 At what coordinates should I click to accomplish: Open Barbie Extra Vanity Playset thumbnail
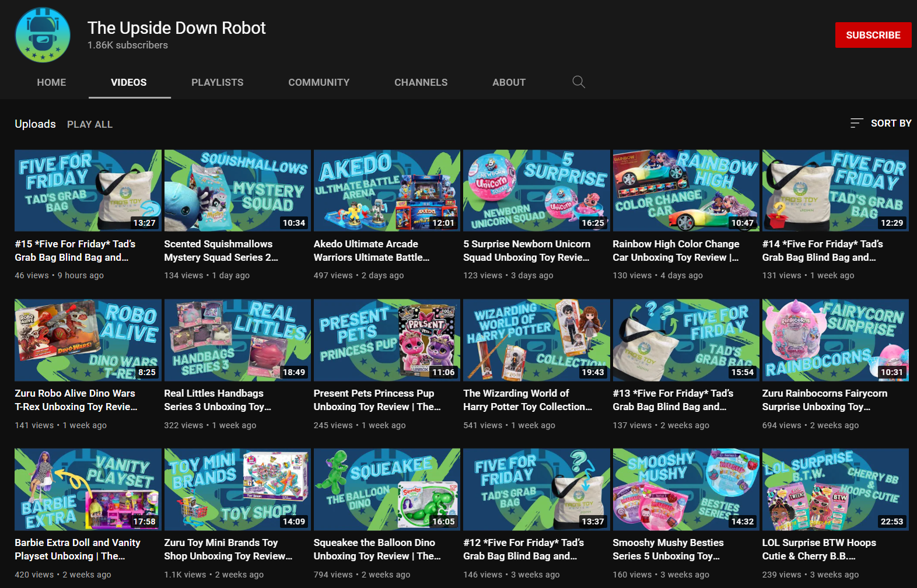pos(88,489)
